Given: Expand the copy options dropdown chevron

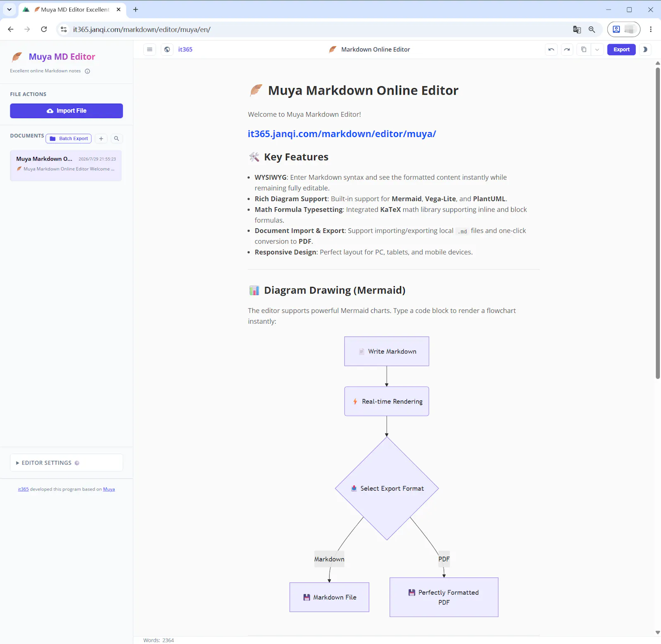Looking at the screenshot, I should pyautogui.click(x=597, y=50).
